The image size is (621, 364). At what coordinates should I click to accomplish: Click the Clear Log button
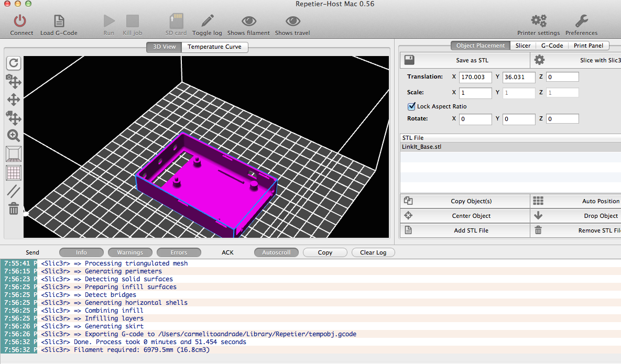point(373,252)
